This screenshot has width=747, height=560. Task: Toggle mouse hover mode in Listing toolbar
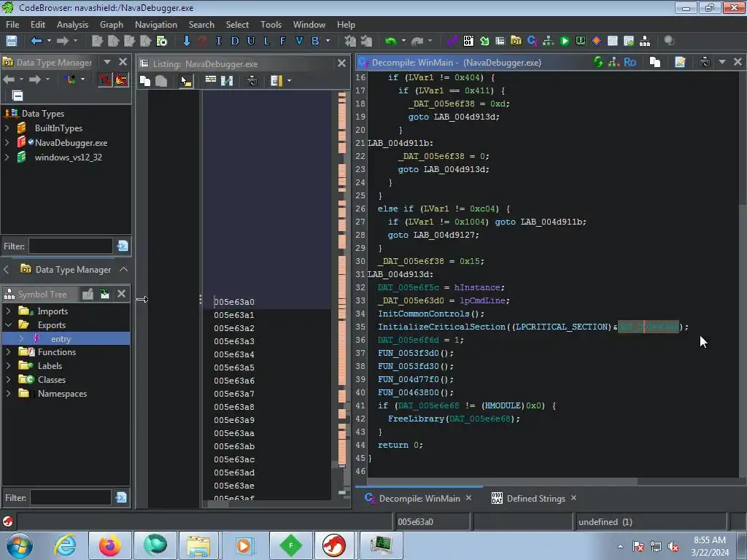pos(186,81)
